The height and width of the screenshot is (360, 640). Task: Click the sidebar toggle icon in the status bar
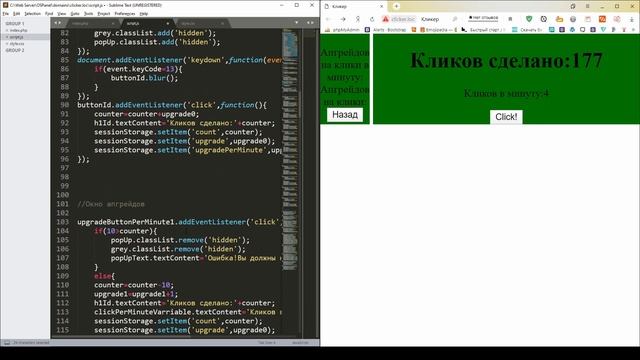click(7, 342)
